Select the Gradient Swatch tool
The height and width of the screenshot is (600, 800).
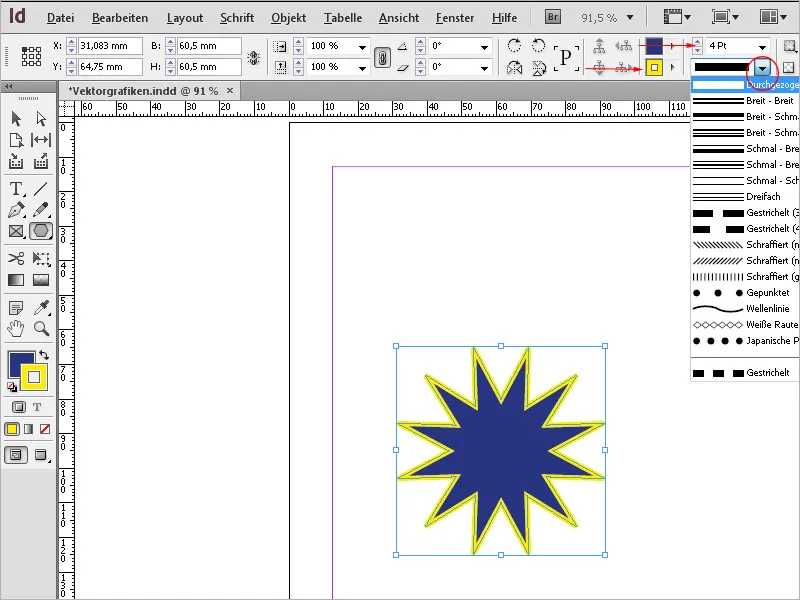(x=16, y=280)
